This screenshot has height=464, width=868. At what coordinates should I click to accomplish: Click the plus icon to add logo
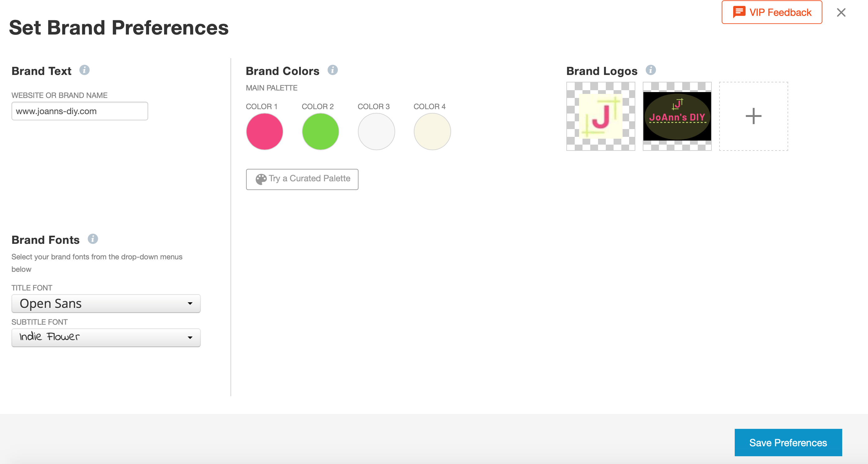point(753,116)
